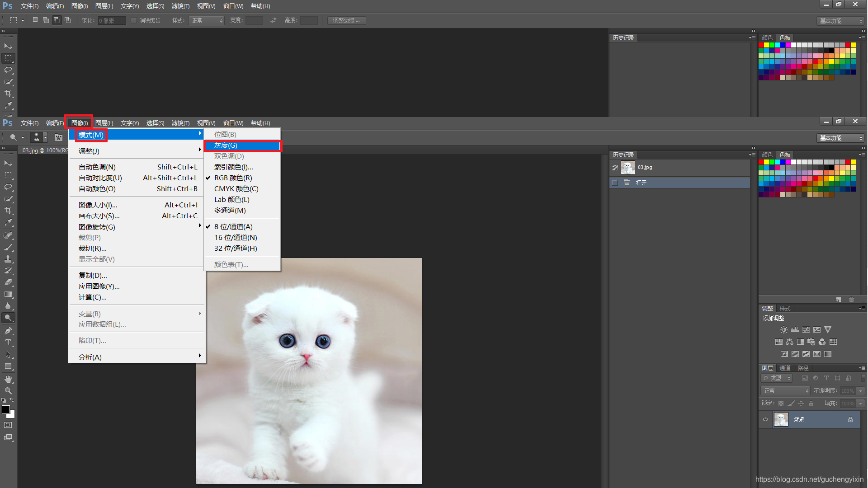Select Quick Selection tool in upper window
Image resolution: width=868 pixels, height=488 pixels.
tap(8, 82)
